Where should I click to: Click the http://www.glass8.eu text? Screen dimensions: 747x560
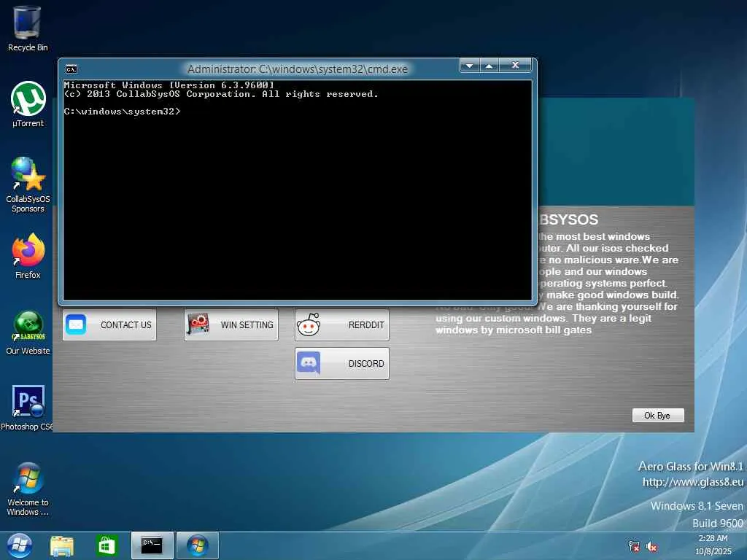coord(693,482)
